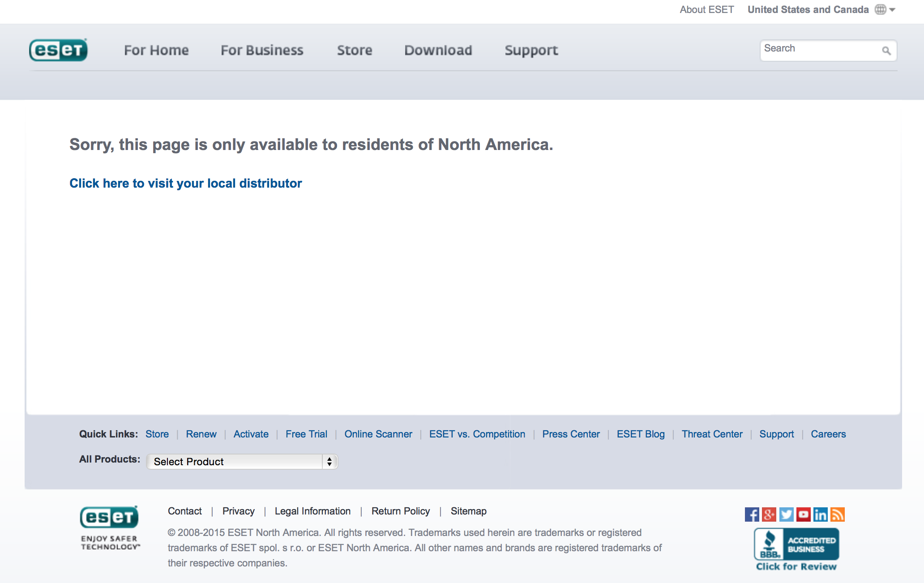
Task: Open the Google Plus social icon
Action: click(x=769, y=514)
